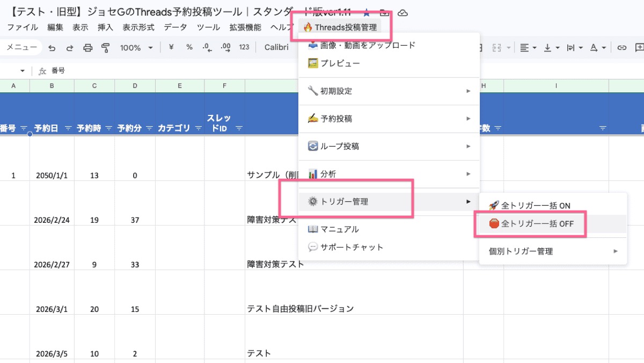Toggle the filter on 番号 column header

[x=24, y=128]
